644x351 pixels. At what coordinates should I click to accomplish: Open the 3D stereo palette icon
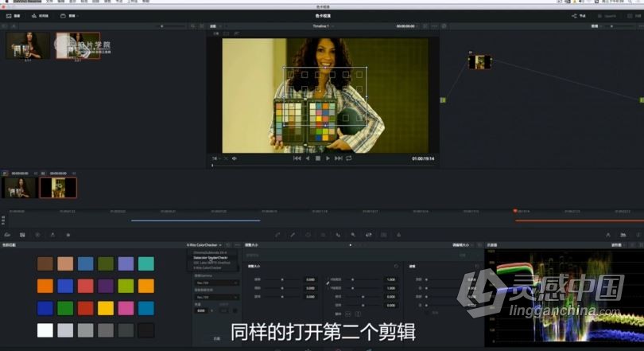(x=383, y=235)
